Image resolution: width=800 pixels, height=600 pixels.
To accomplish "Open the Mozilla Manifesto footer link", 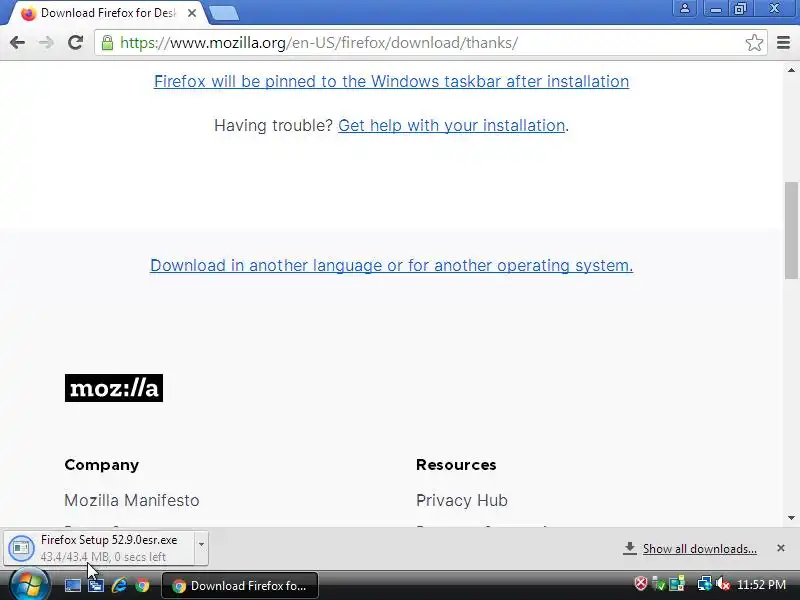I will (x=132, y=501).
